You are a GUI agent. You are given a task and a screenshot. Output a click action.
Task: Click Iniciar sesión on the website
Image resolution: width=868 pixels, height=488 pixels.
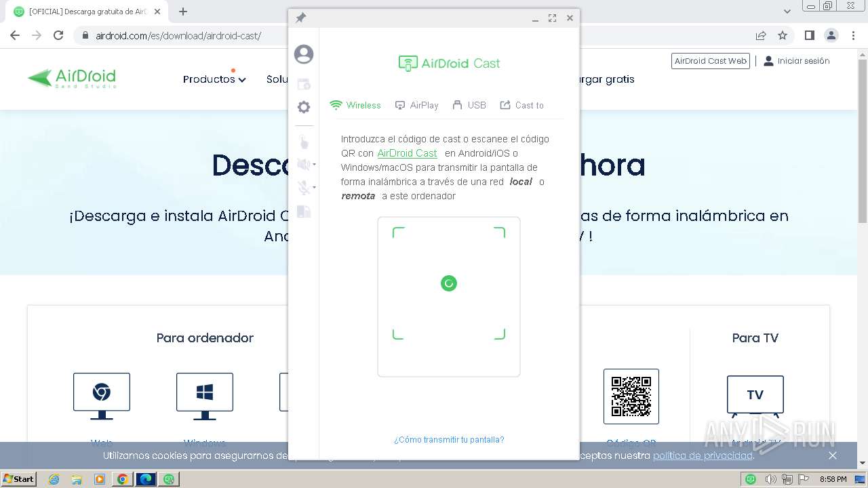click(797, 61)
